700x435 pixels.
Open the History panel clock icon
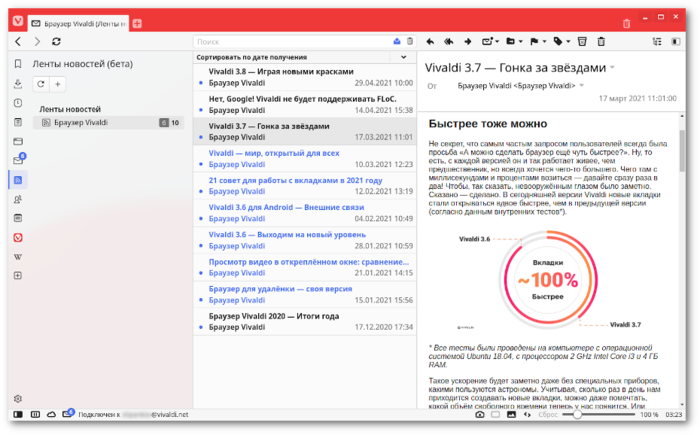coord(18,103)
